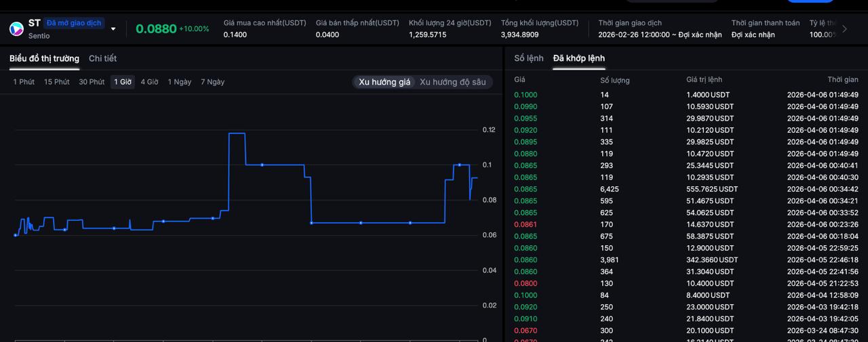Choose the 30 Phút chart interval
868x342 pixels.
pos(92,82)
